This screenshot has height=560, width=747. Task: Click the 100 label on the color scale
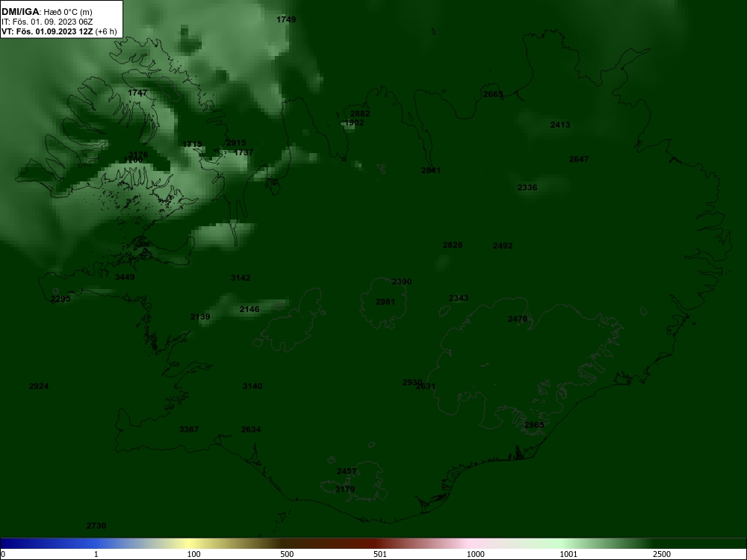tap(194, 554)
